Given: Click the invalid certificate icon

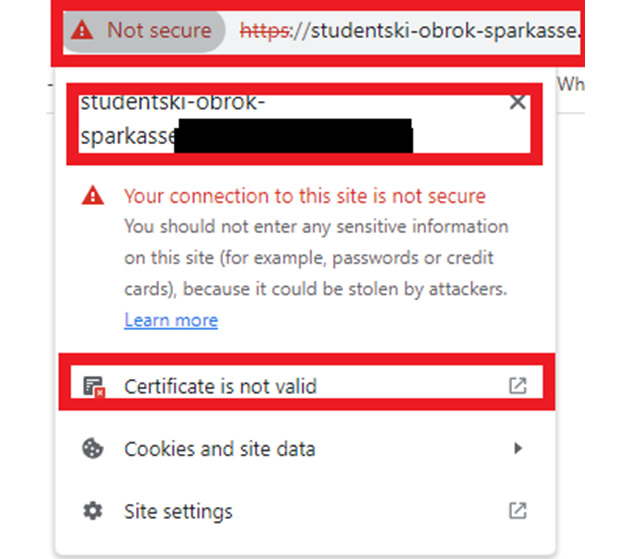Looking at the screenshot, I should pyautogui.click(x=94, y=386).
